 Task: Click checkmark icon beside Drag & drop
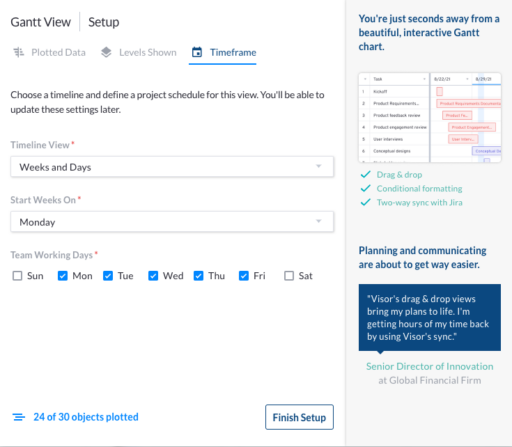[x=366, y=174]
